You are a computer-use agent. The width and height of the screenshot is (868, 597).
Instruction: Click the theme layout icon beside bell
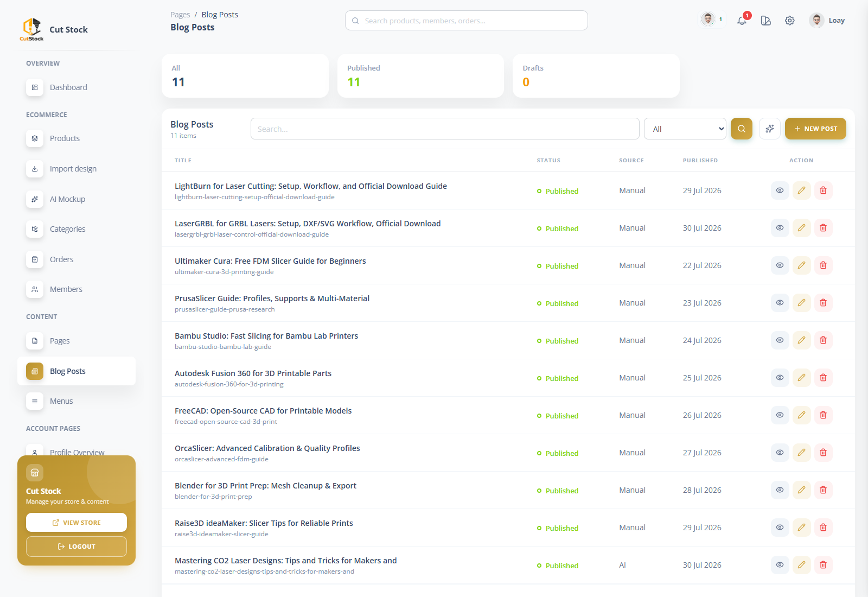(766, 21)
